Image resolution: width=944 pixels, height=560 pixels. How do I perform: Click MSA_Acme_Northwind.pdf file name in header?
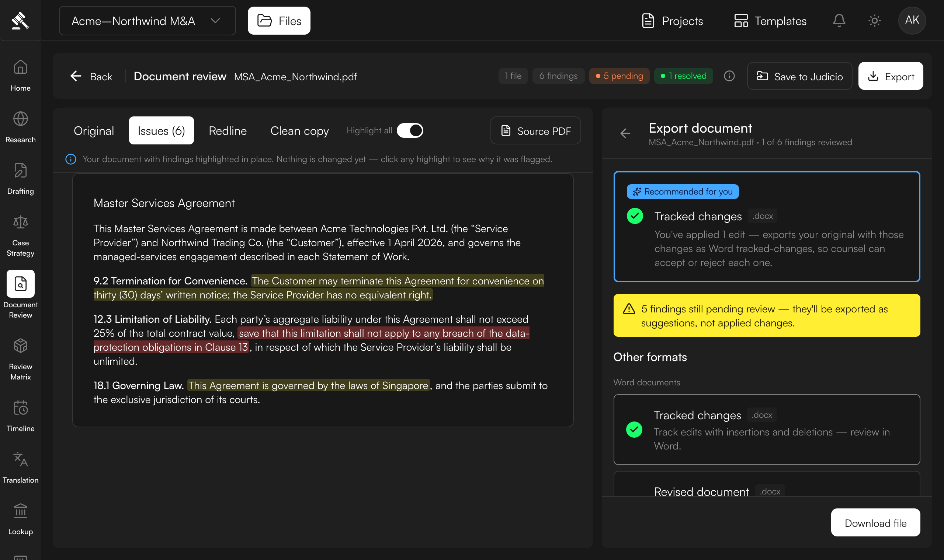pos(295,77)
